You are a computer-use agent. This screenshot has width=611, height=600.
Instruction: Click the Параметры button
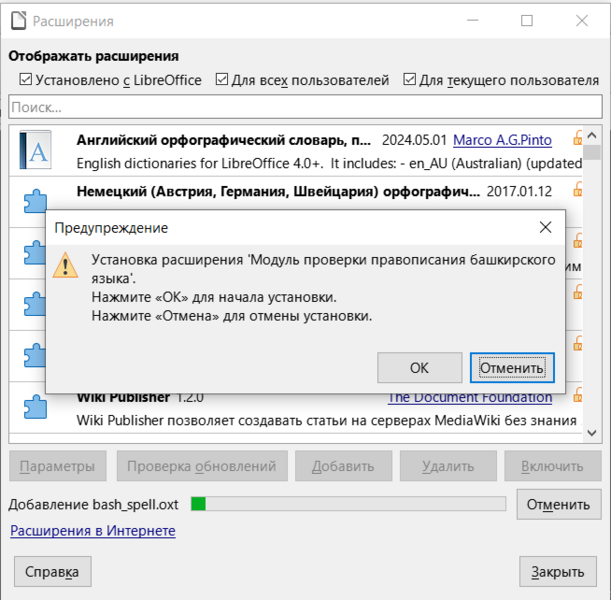tap(58, 466)
